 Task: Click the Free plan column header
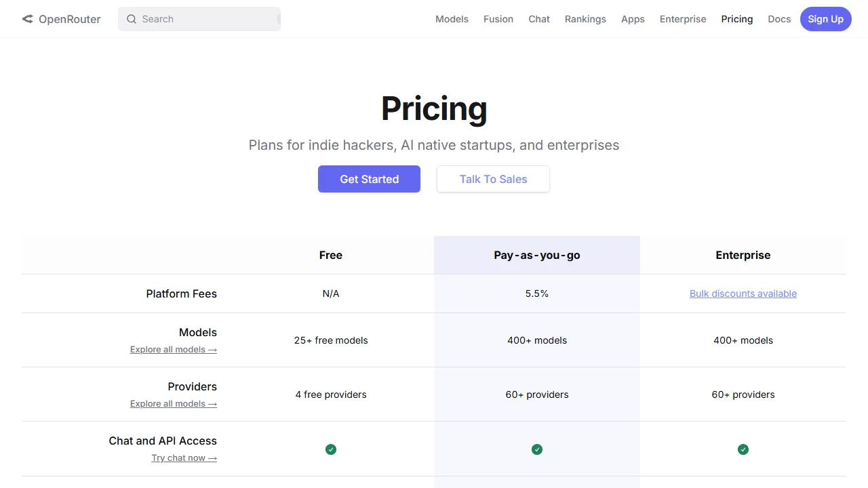pos(331,255)
